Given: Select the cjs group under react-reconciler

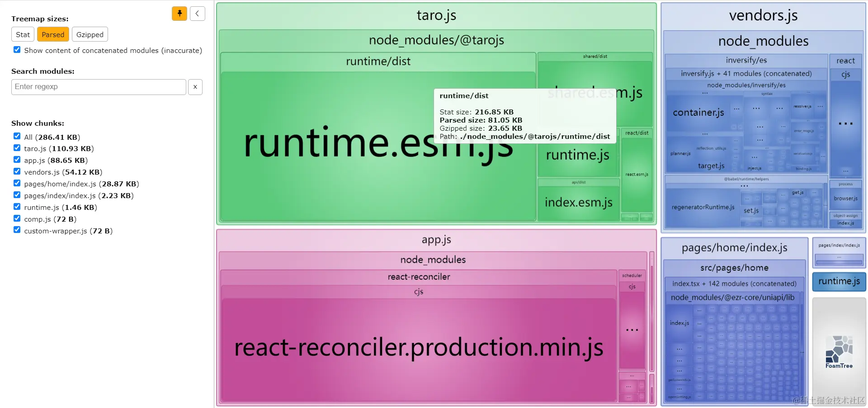Looking at the screenshot, I should (x=419, y=292).
